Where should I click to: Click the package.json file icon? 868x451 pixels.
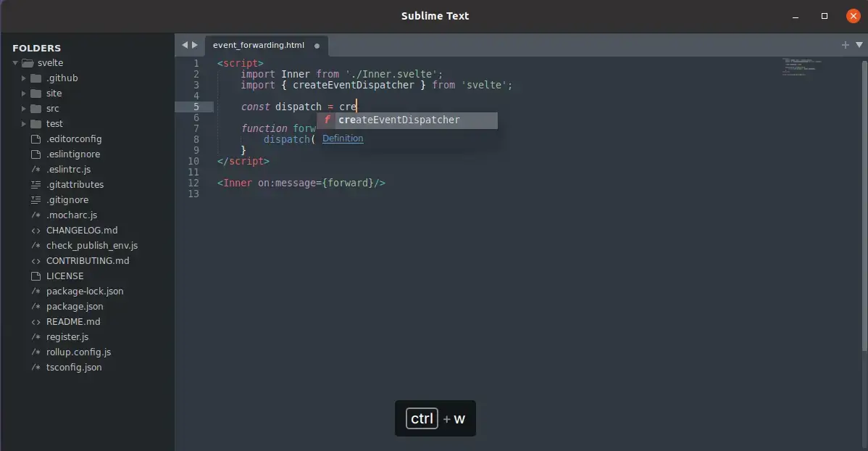pyautogui.click(x=36, y=307)
